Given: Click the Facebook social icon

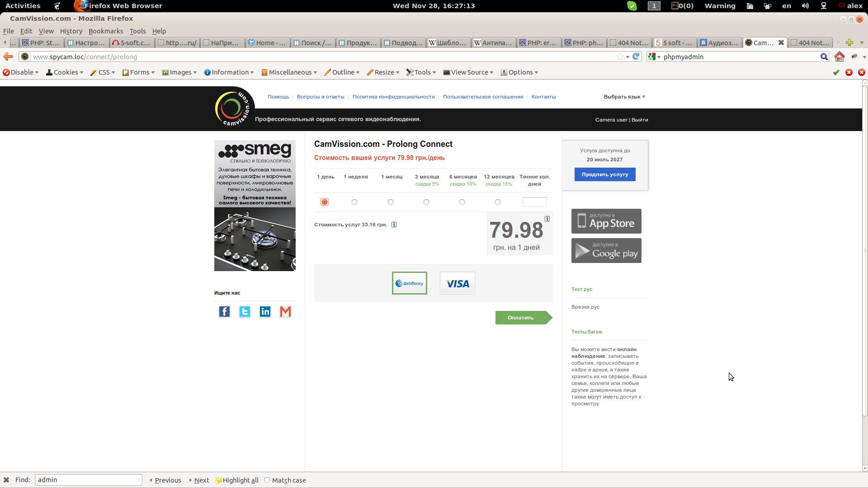Looking at the screenshot, I should click(x=224, y=312).
